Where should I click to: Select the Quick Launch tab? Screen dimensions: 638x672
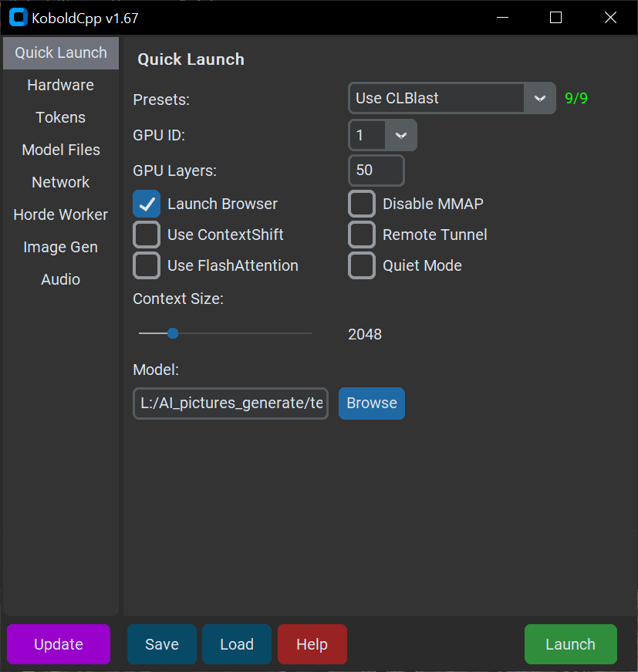(x=61, y=53)
